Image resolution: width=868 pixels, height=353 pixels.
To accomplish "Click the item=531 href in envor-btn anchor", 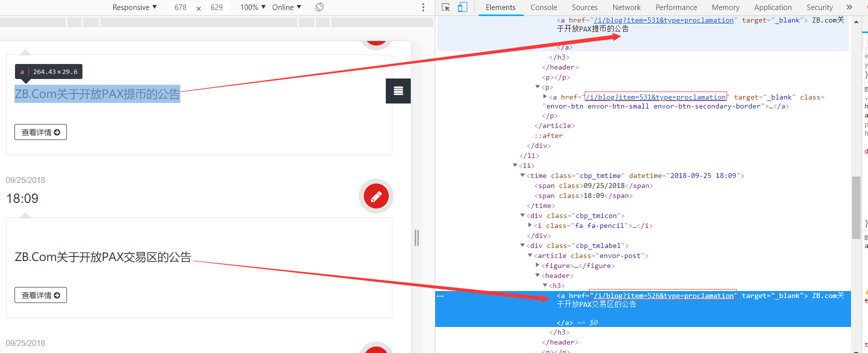I will 656,97.
